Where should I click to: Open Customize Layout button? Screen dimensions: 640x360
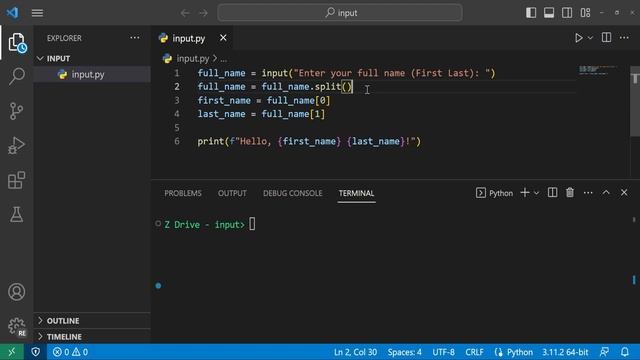coord(585,13)
